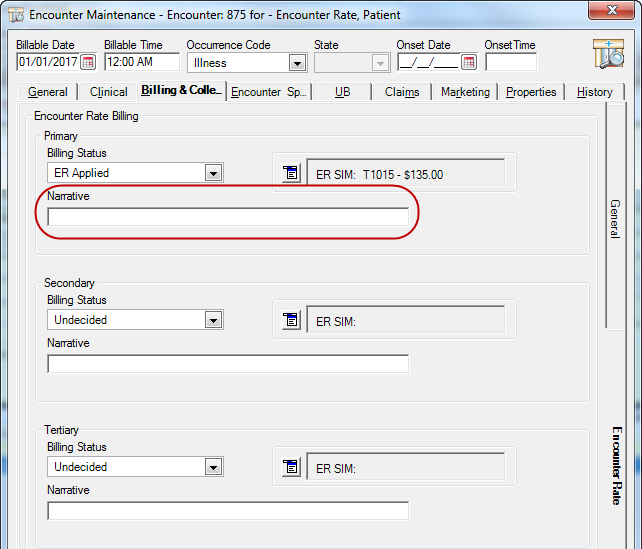Viewport: 642px width, 549px height.
Task: Click the Billable Date field
Action: tap(48, 62)
